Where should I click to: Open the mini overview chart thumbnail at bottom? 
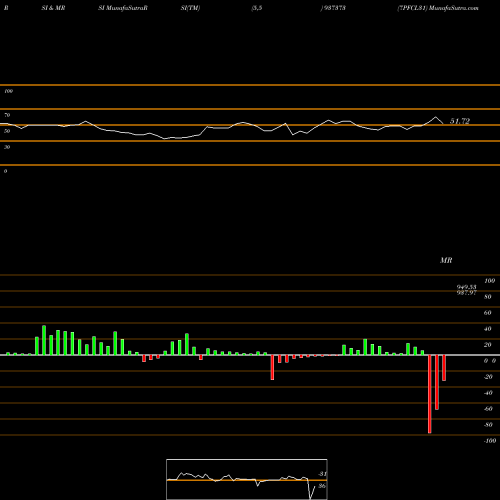point(247,479)
